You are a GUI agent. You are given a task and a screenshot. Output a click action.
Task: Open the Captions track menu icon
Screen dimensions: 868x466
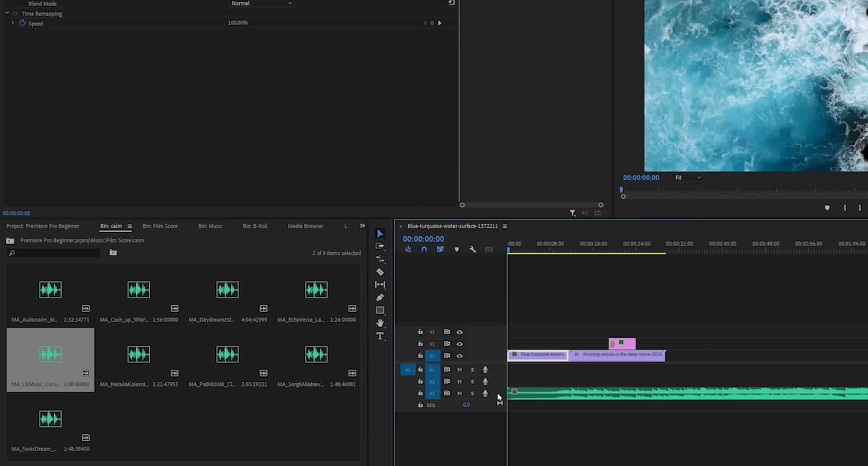click(x=489, y=249)
